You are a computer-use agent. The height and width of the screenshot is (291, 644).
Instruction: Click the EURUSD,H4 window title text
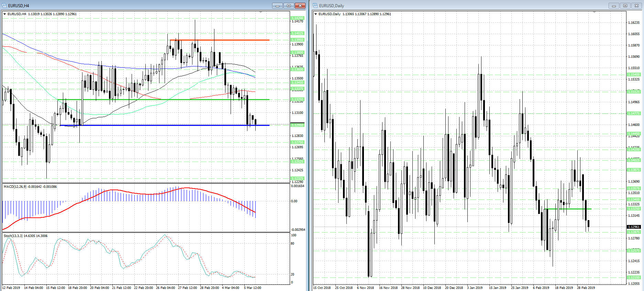[x=19, y=6]
